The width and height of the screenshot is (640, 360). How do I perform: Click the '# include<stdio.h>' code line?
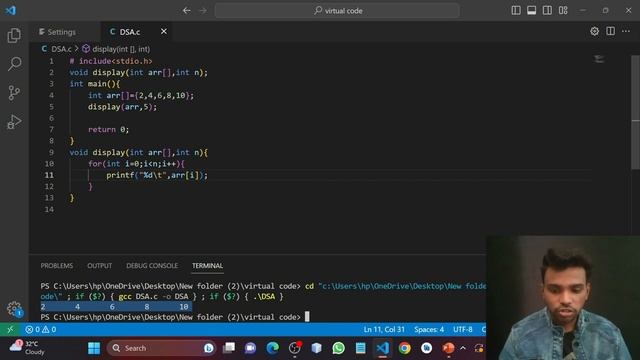(111, 61)
